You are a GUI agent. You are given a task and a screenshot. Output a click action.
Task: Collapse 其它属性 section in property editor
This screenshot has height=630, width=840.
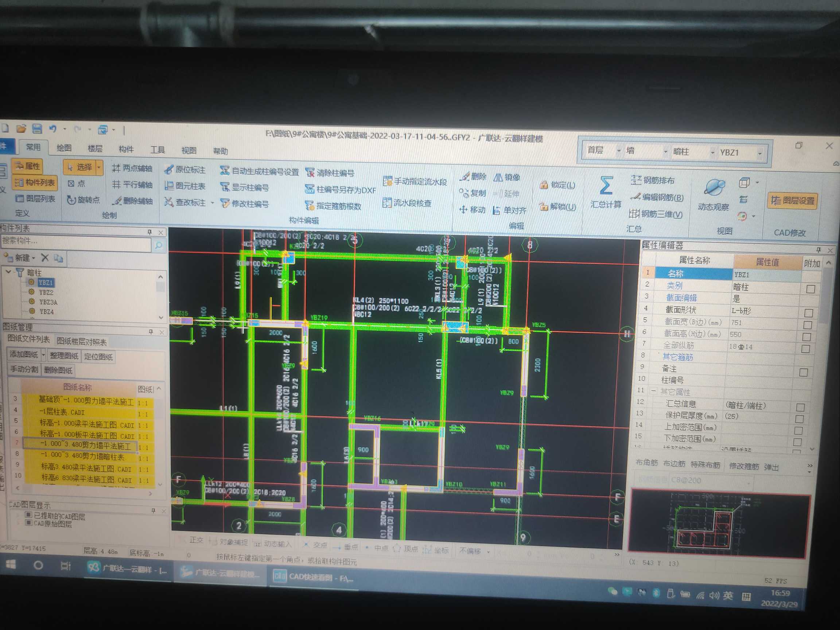653,391
